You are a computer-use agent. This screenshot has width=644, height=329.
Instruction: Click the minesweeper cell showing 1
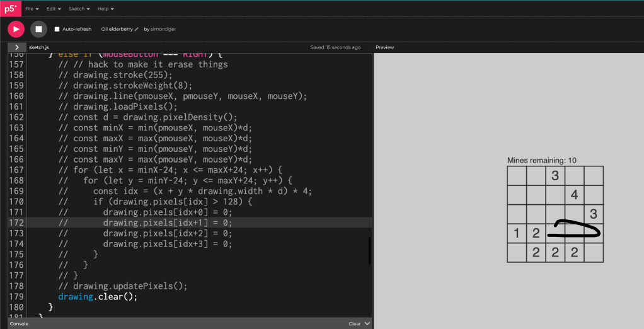[x=517, y=234]
